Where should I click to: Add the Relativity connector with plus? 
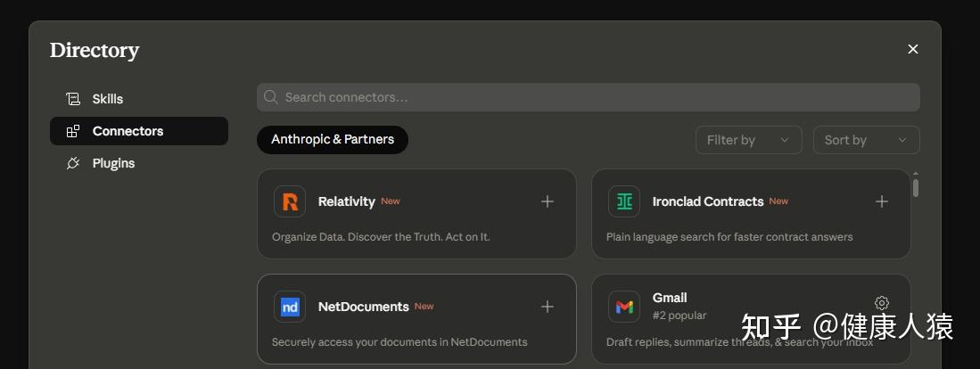point(547,201)
